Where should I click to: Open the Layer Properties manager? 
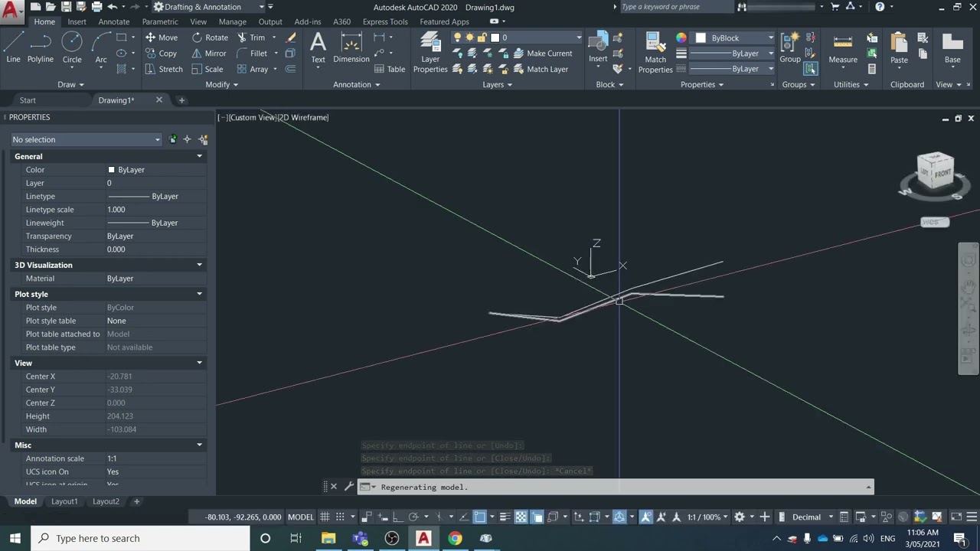click(x=430, y=52)
